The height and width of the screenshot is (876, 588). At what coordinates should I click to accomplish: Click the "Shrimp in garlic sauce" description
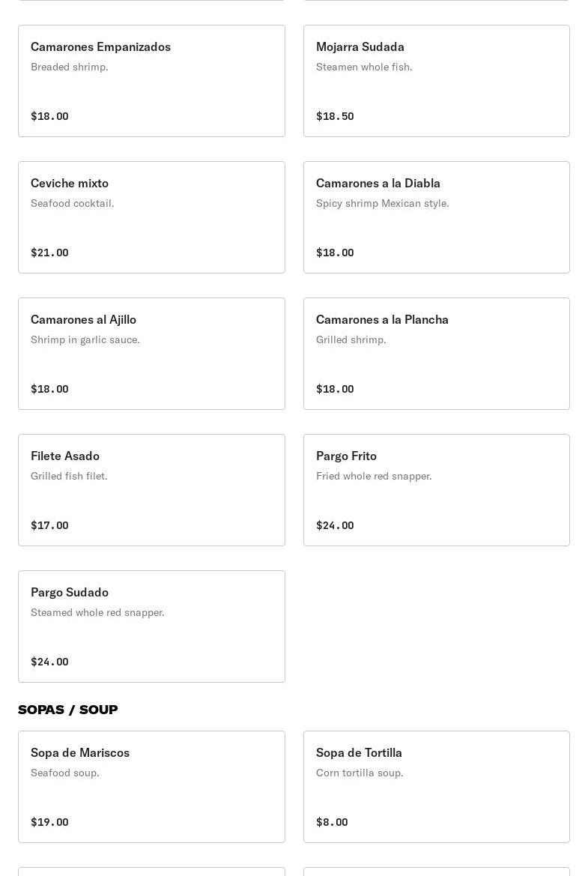coord(85,339)
